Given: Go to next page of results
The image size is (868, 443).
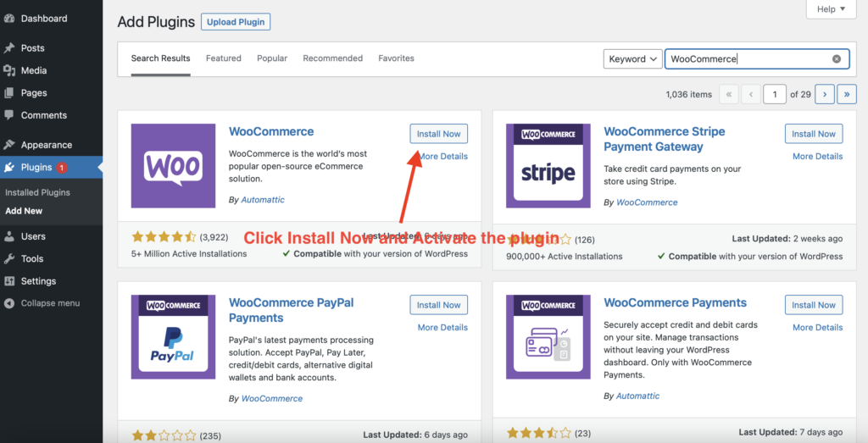Looking at the screenshot, I should pos(824,94).
